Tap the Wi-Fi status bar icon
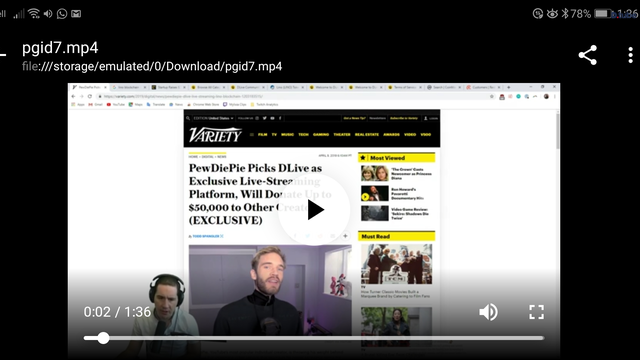The width and height of the screenshot is (640, 360). click(x=34, y=13)
